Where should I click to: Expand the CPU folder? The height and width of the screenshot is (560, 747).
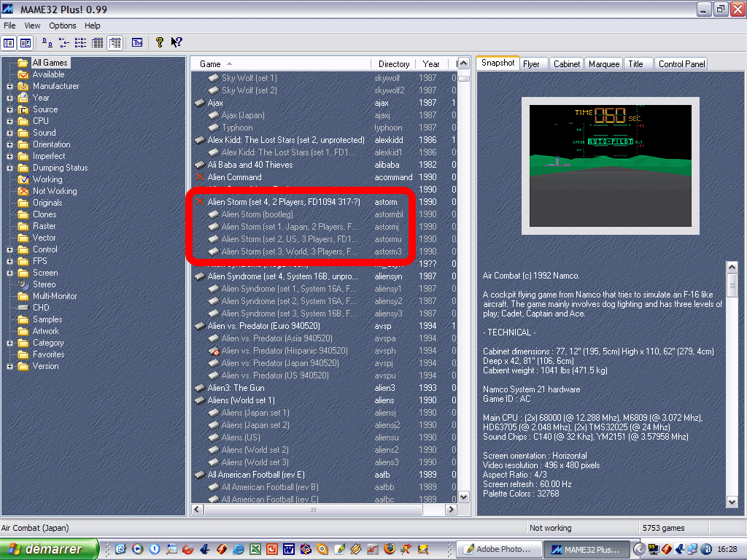pyautogui.click(x=9, y=122)
